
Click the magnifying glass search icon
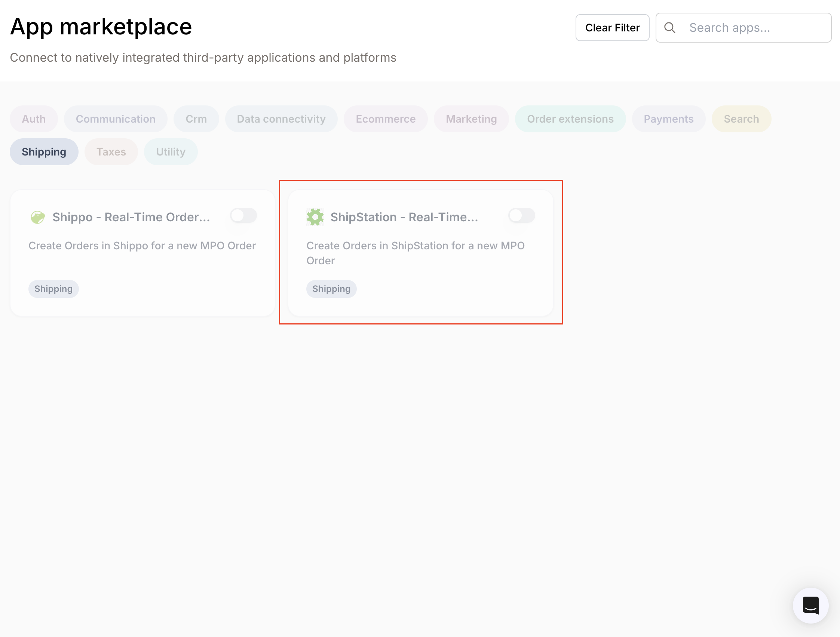670,27
